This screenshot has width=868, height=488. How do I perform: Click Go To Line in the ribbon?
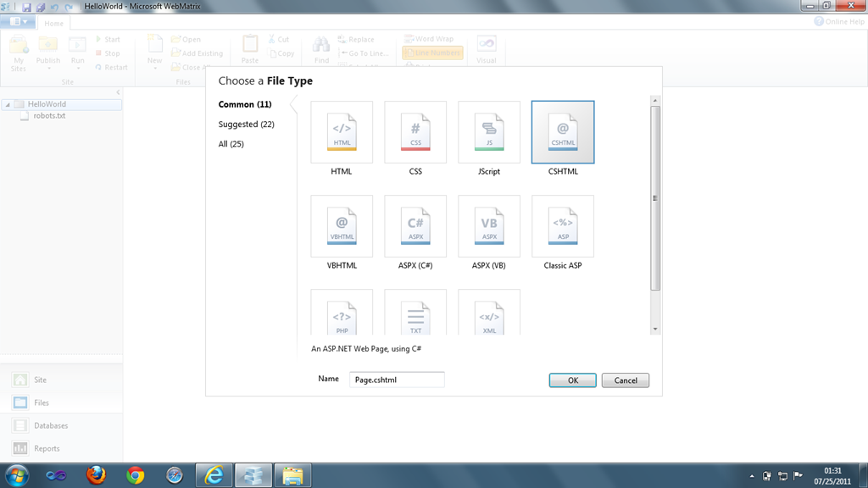[364, 53]
